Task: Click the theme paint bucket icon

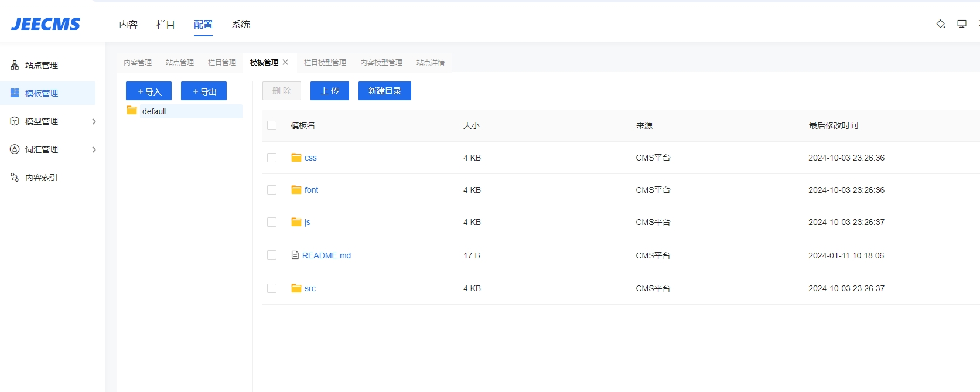Action: [940, 24]
